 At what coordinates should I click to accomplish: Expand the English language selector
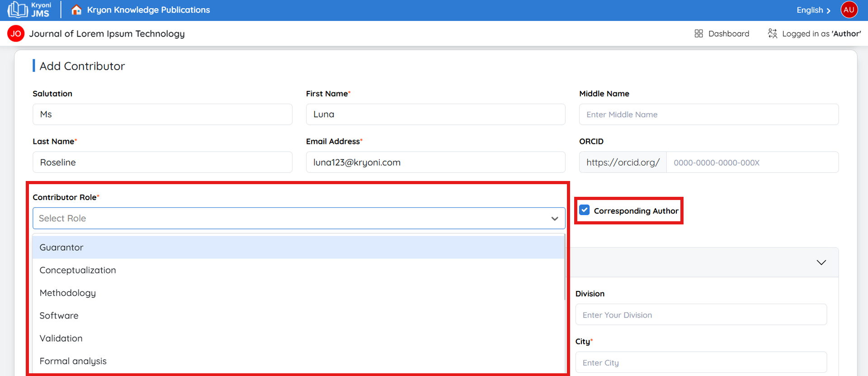813,10
